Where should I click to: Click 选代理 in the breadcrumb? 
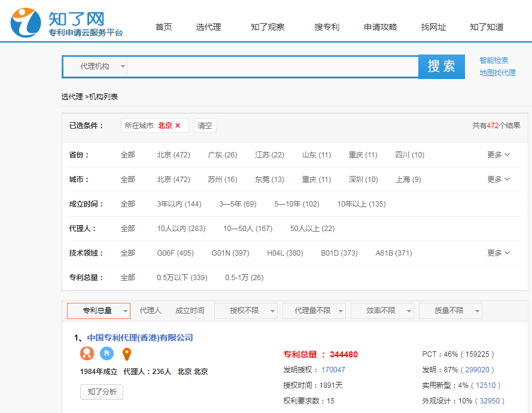[x=72, y=97]
